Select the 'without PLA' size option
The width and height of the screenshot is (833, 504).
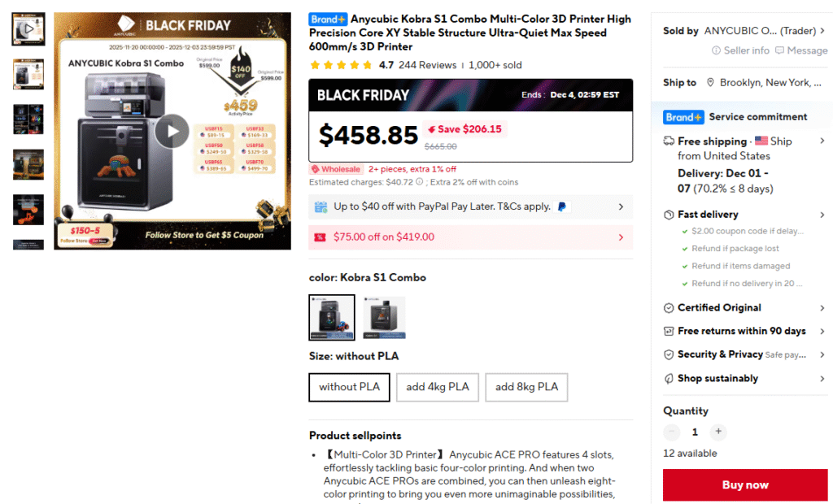(x=349, y=387)
